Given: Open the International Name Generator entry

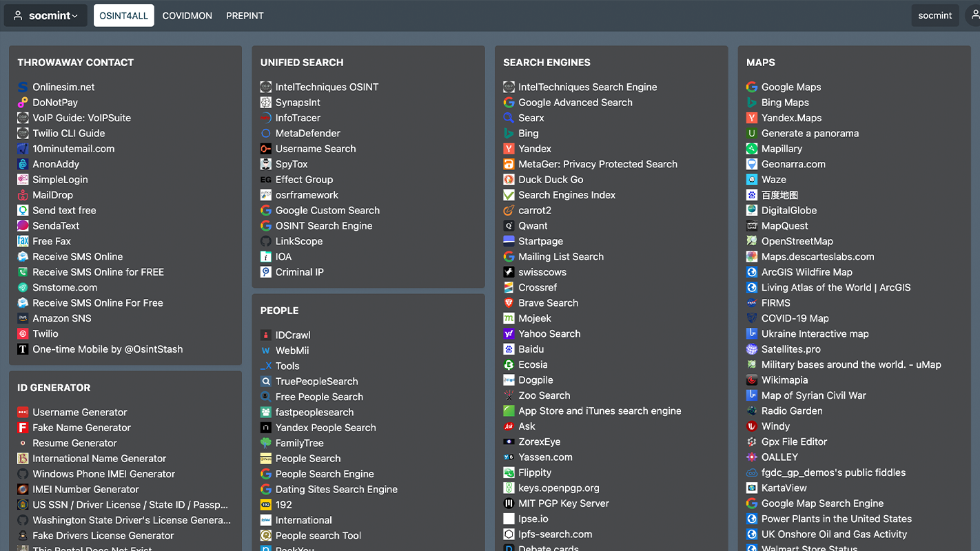Looking at the screenshot, I should [x=99, y=458].
